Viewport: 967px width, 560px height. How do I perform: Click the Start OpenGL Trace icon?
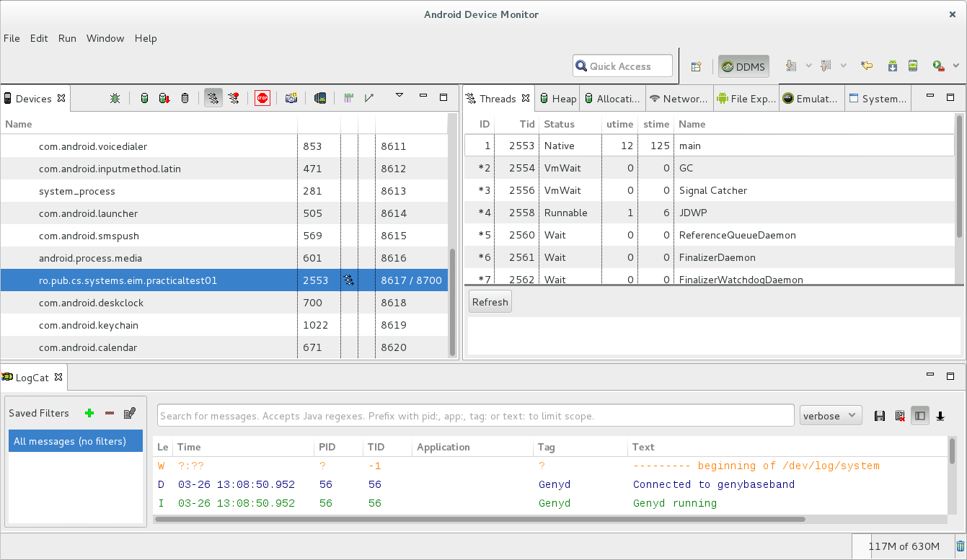tap(369, 98)
